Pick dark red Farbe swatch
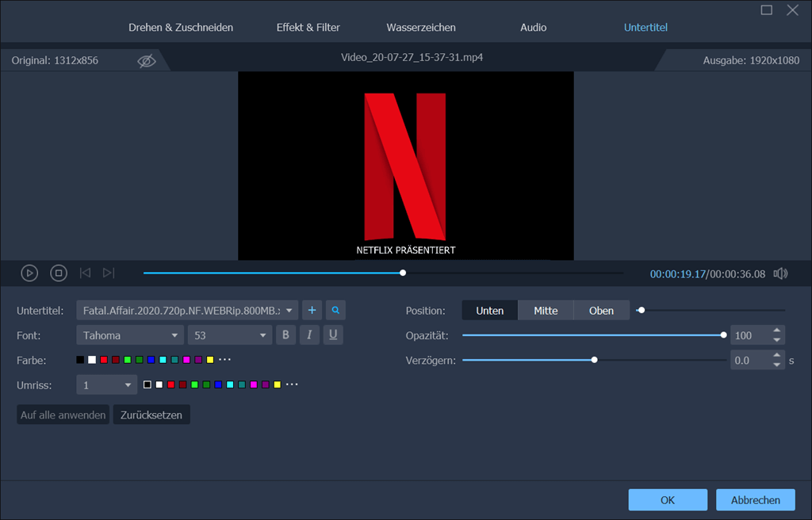 116,360
